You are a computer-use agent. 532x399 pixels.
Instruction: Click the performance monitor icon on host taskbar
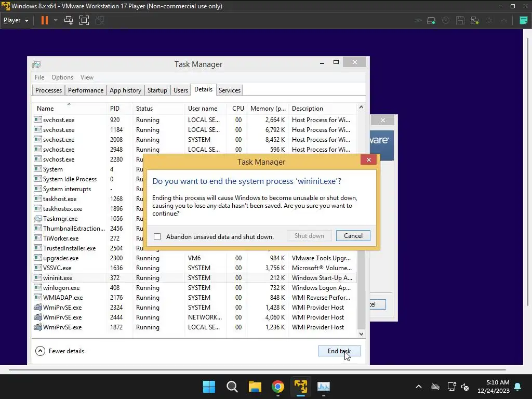click(x=323, y=387)
